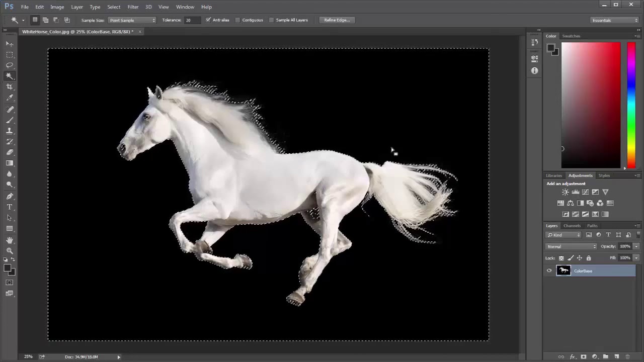
Task: Select the Brush tool
Action: click(x=10, y=120)
